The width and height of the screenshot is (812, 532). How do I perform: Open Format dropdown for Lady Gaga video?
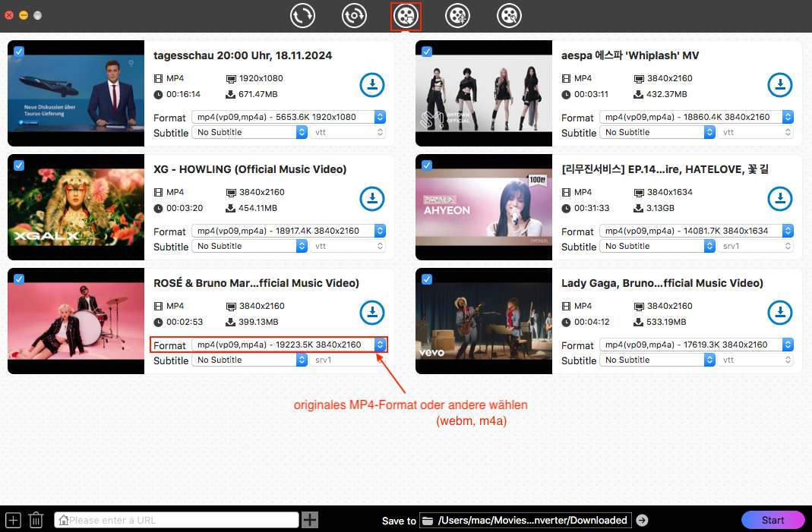(x=697, y=345)
